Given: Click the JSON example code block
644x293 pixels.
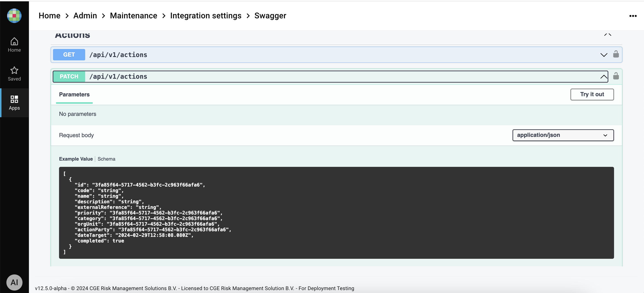Looking at the screenshot, I should [336, 212].
